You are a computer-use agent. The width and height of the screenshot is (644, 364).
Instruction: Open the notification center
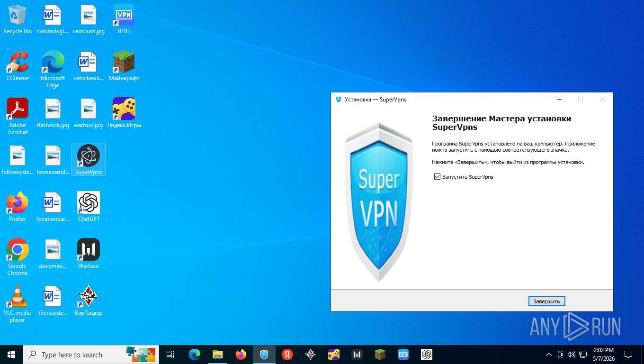tap(628, 355)
